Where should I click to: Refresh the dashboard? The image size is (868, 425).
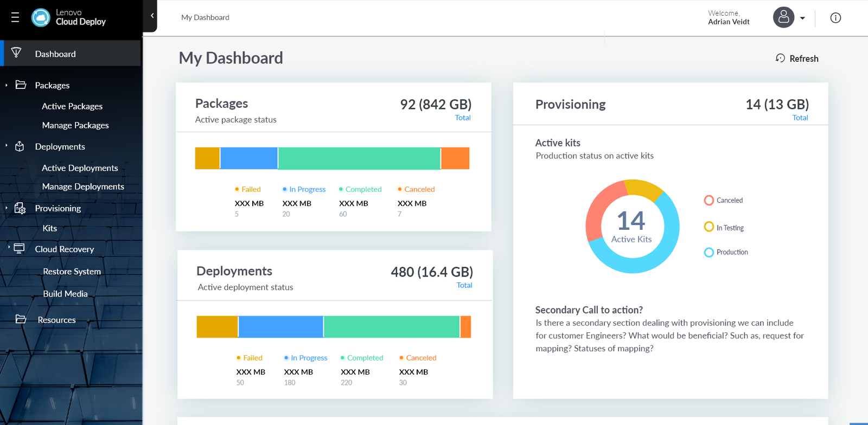(797, 59)
